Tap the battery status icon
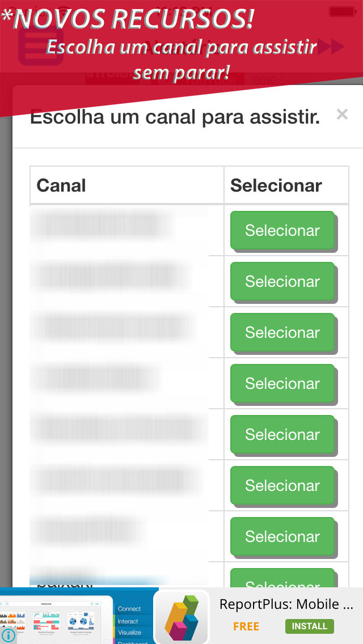 341,11
